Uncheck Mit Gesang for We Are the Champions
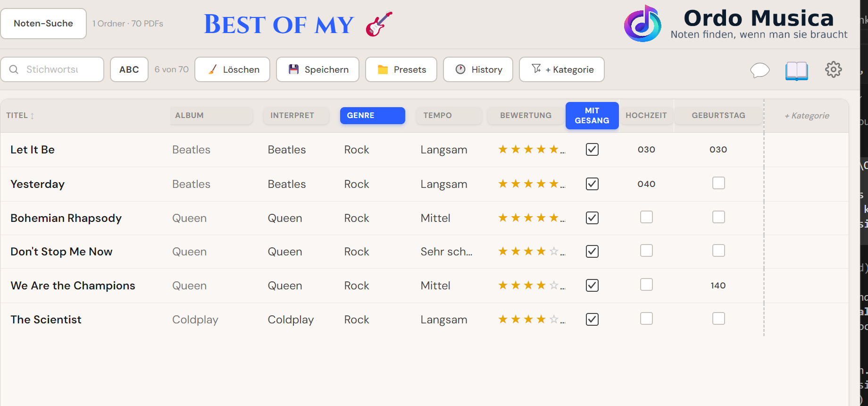868x406 pixels. pos(592,286)
